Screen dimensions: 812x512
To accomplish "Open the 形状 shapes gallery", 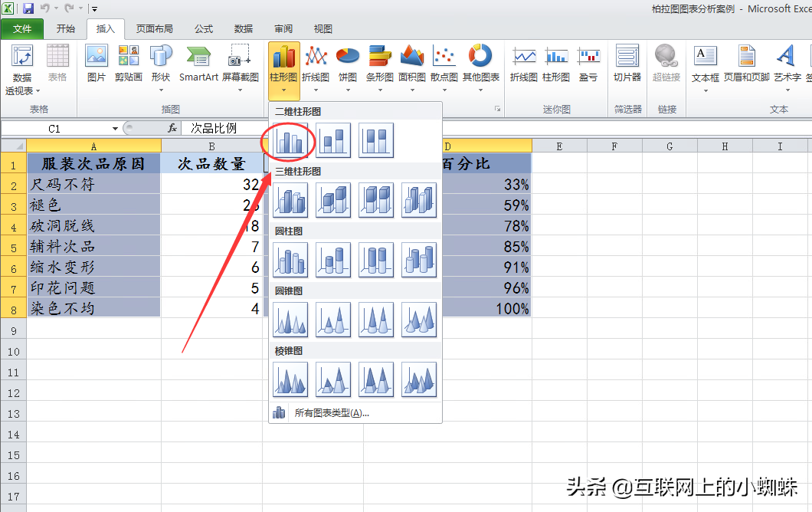I will (161, 69).
